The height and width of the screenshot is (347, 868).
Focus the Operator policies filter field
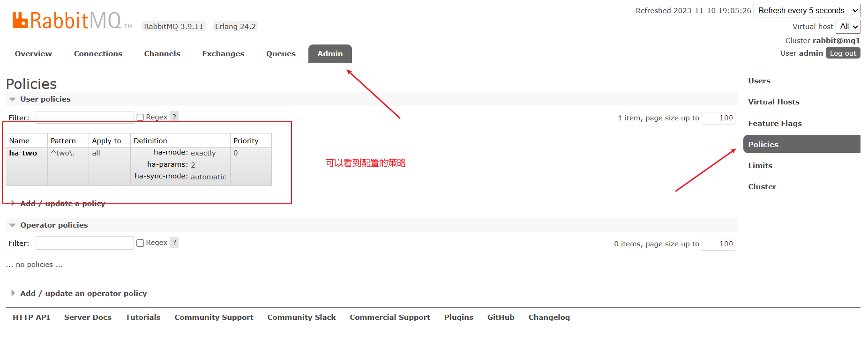[85, 243]
